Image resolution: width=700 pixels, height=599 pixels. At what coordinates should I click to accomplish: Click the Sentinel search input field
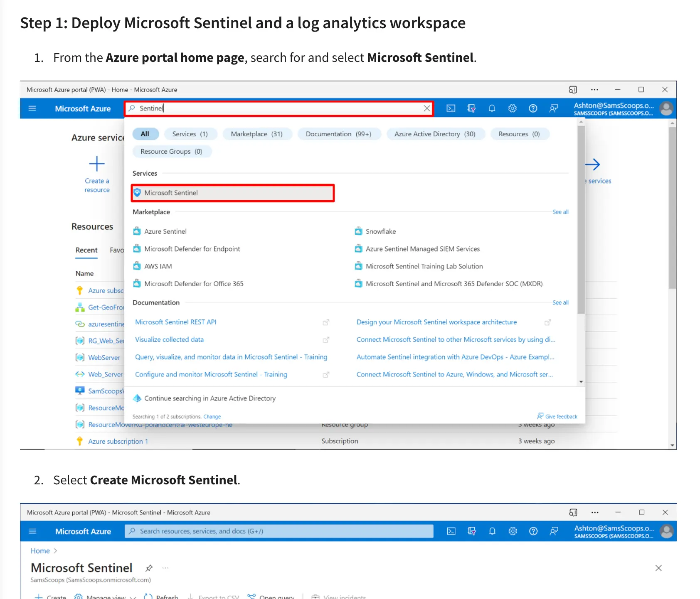pos(279,108)
